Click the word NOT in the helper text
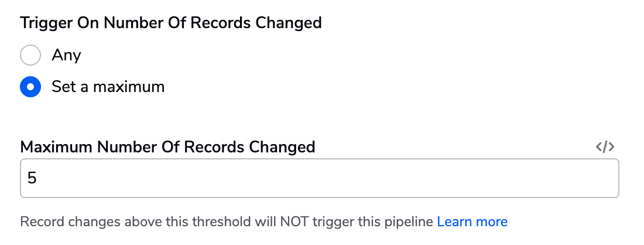The height and width of the screenshot is (245, 644). click(x=294, y=222)
